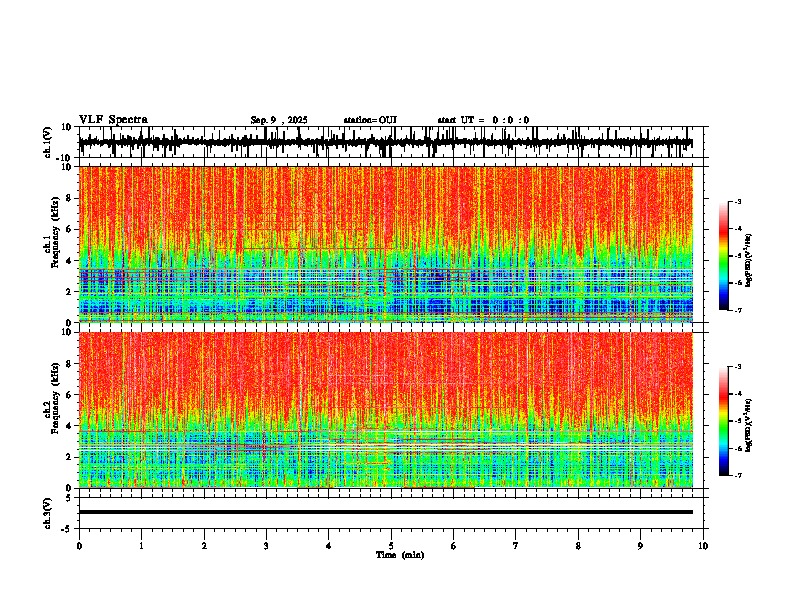The width and height of the screenshot is (792, 612).
Task: Click time axis tick label "6"
Action: pyautogui.click(x=454, y=546)
